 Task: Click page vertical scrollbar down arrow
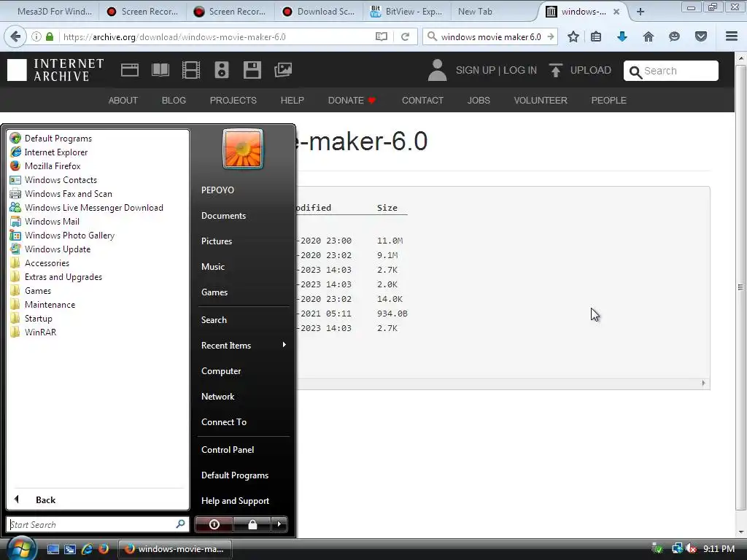tap(740, 532)
